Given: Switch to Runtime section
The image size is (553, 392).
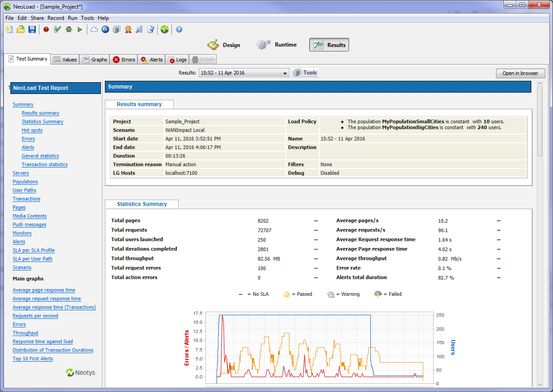Looking at the screenshot, I should [277, 45].
